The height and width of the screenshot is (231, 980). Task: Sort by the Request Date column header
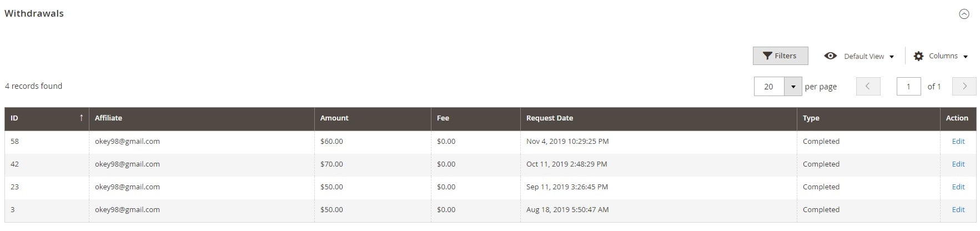point(659,118)
